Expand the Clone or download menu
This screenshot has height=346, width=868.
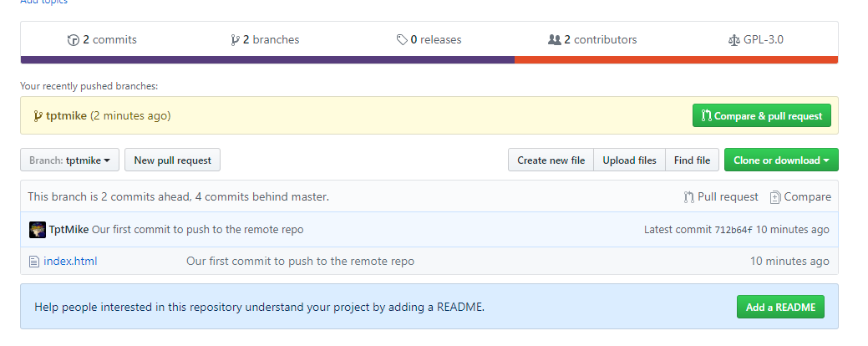[781, 160]
